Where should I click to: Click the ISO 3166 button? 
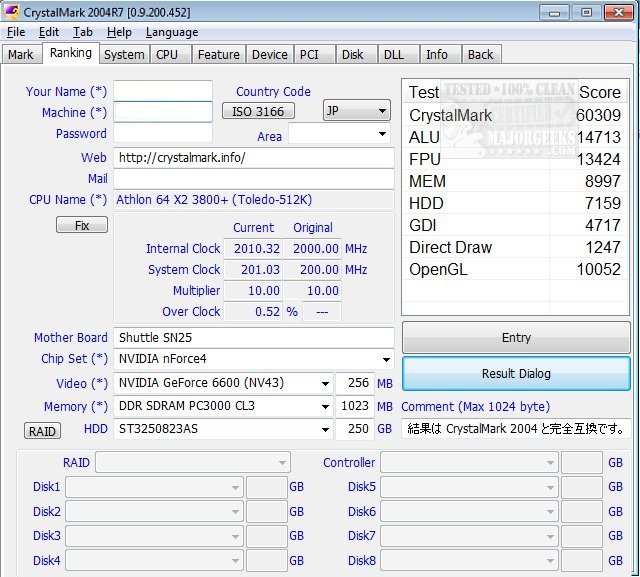pos(258,111)
